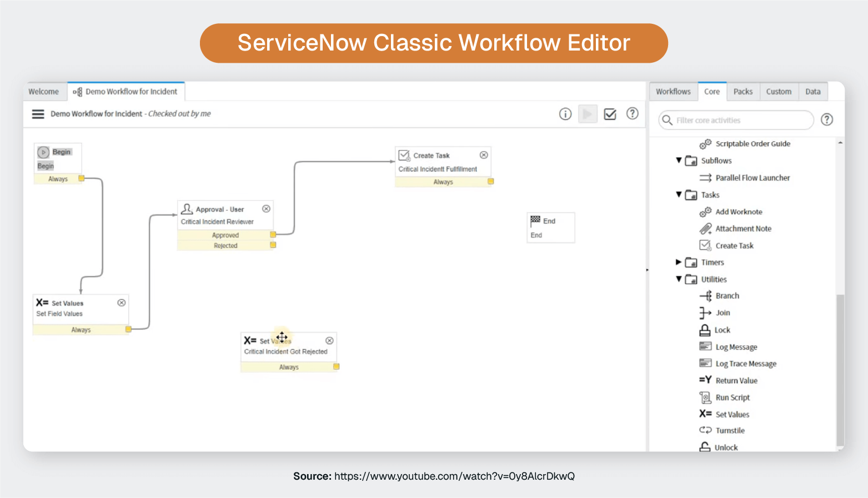Viewport: 868px width, 498px height.
Task: Click the Branch utility icon
Action: [x=706, y=295]
